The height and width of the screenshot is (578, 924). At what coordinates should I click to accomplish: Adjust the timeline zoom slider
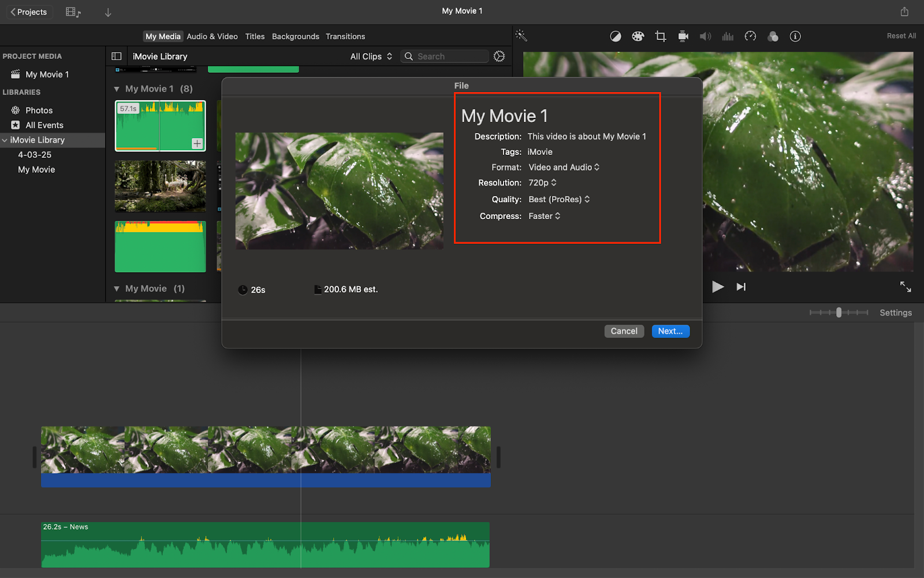(x=839, y=313)
